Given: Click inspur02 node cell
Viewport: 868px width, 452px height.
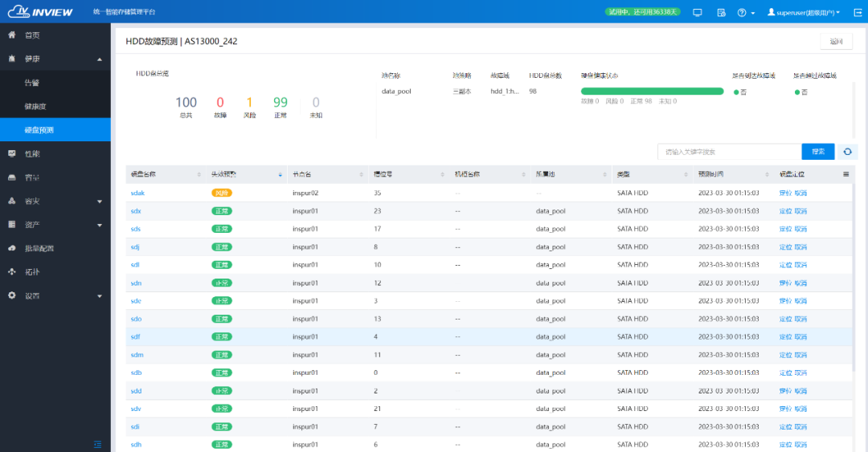Looking at the screenshot, I should pos(305,193).
